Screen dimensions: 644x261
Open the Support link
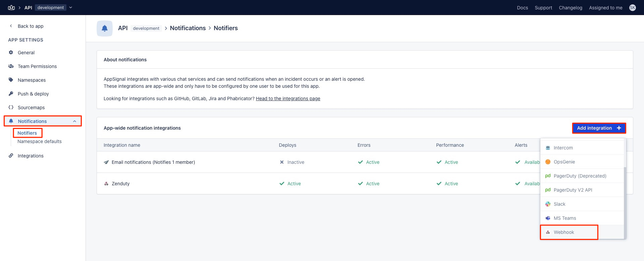pyautogui.click(x=543, y=8)
